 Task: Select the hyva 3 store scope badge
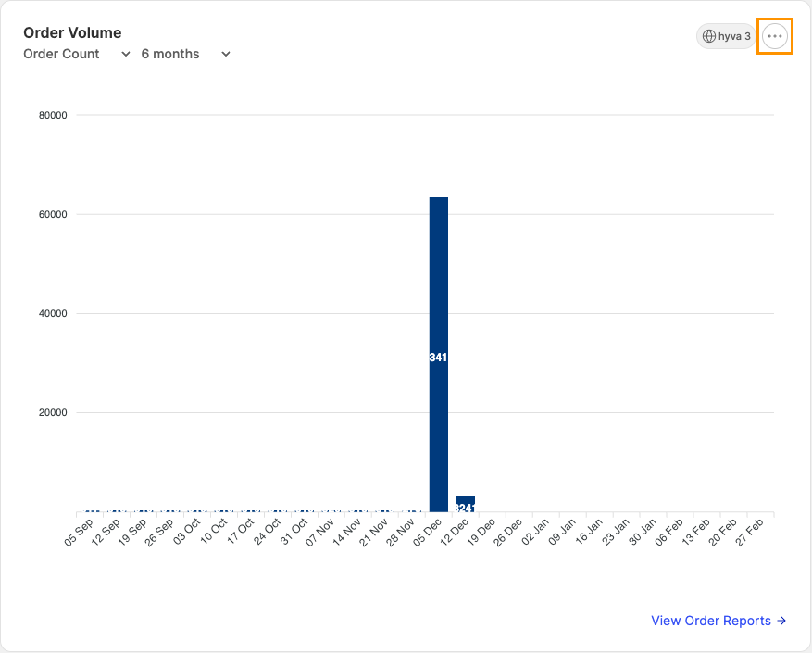[726, 36]
